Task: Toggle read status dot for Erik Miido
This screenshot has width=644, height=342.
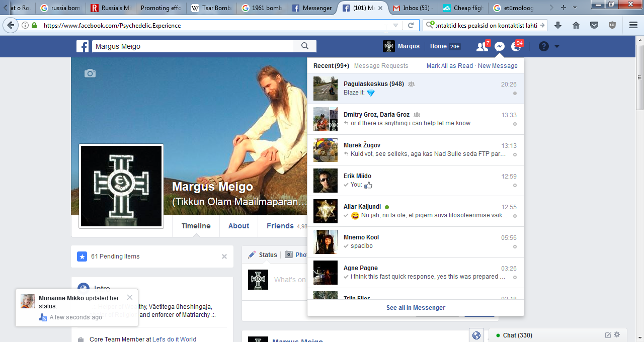Action: pos(515,185)
